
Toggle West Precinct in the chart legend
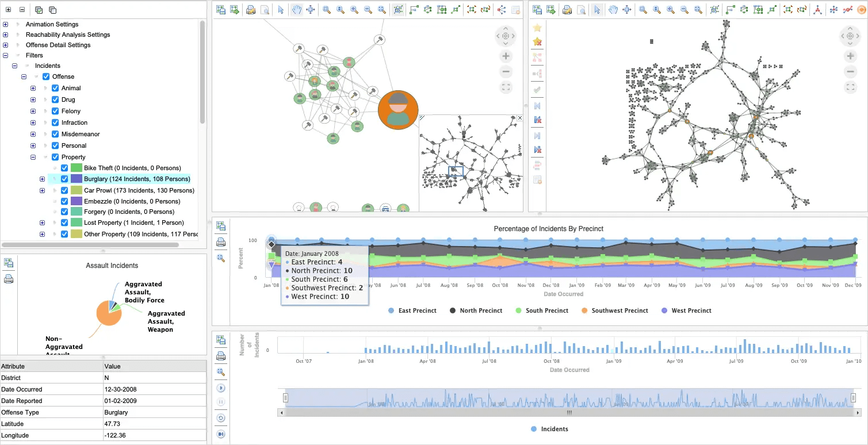point(686,310)
